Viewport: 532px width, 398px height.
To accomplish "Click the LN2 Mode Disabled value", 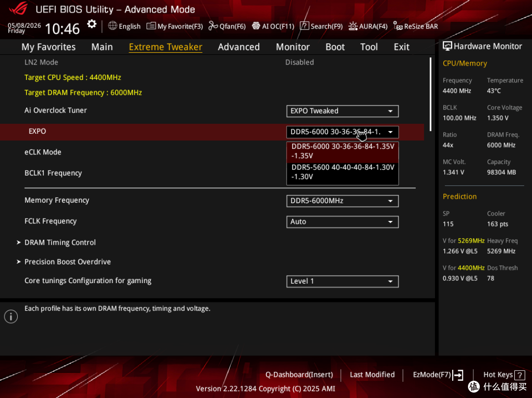I will (x=299, y=62).
